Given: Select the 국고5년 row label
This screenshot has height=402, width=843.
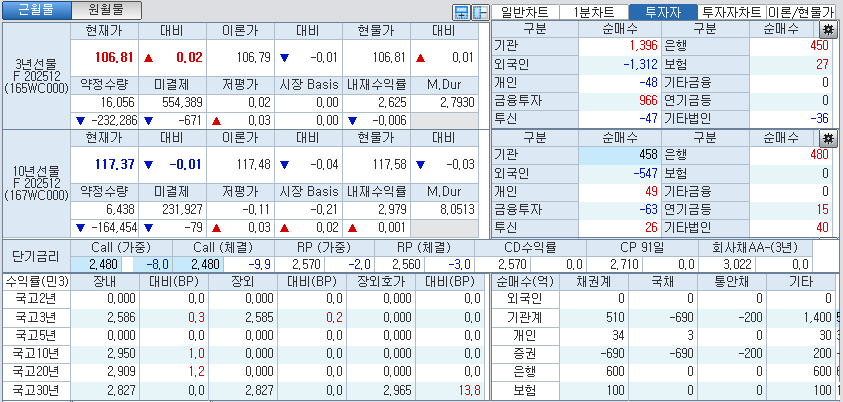Looking at the screenshot, I should [36, 335].
